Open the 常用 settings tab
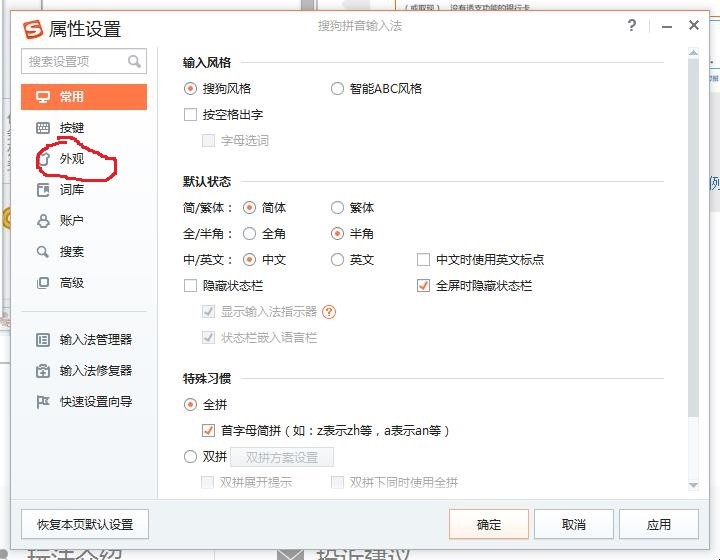This screenshot has width=720, height=560. [84, 97]
